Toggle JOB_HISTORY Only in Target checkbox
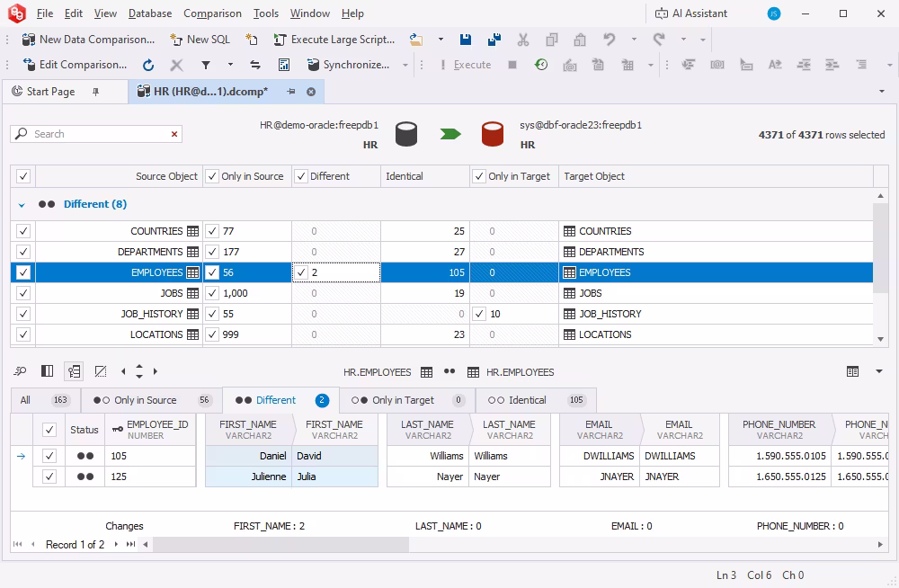 click(x=479, y=314)
